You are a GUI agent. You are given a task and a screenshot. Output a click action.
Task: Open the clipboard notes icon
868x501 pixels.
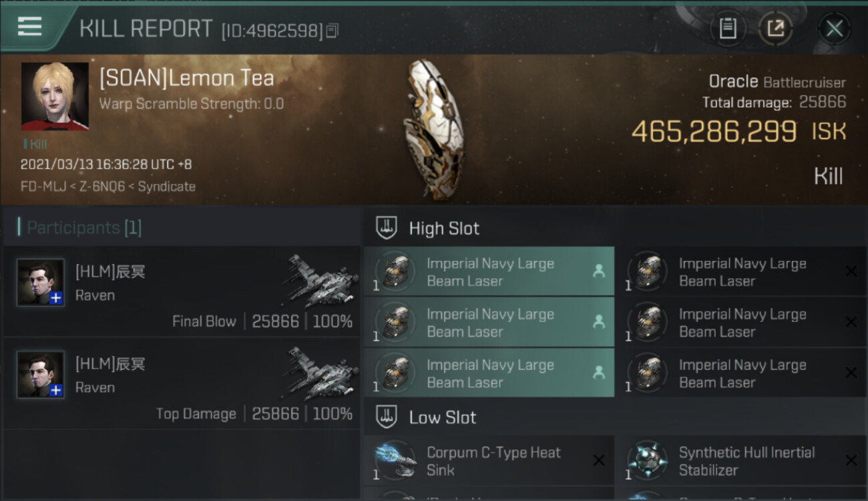click(728, 29)
